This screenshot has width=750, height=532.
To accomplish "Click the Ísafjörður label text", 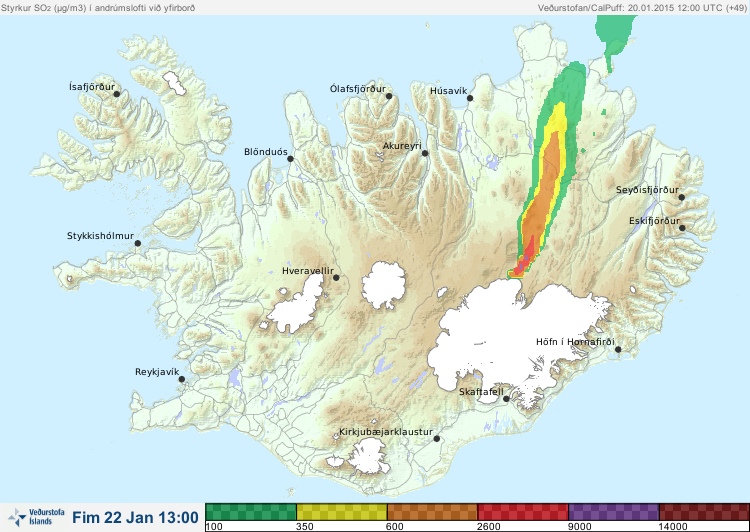I will (92, 87).
